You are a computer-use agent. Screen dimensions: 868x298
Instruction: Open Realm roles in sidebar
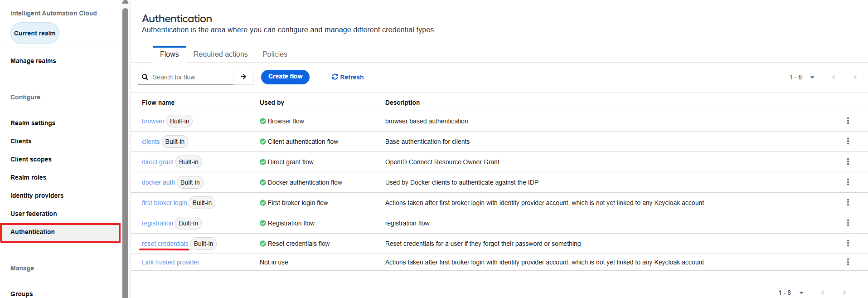[28, 177]
